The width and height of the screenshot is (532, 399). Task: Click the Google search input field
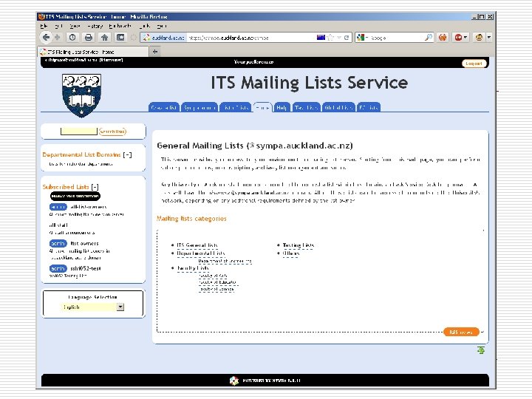pos(396,38)
